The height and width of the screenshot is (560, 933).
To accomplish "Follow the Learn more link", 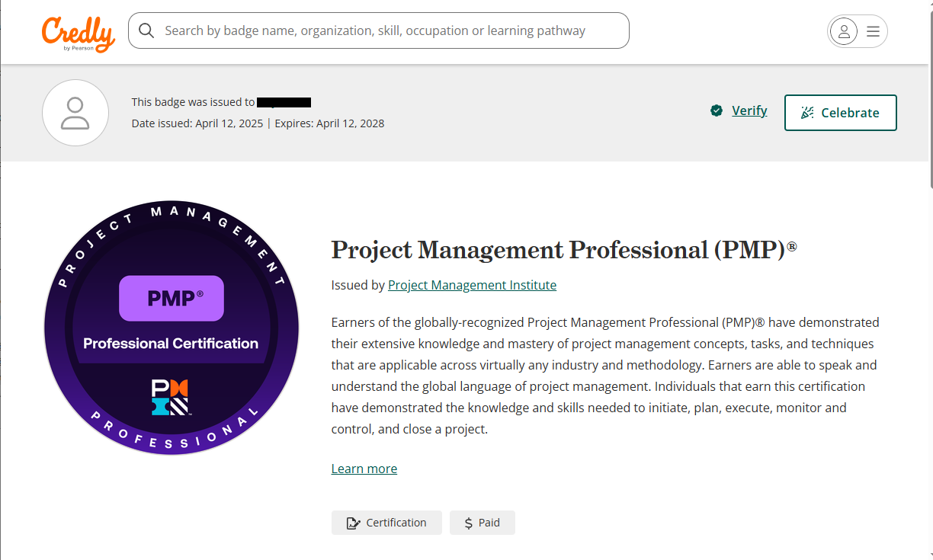I will point(364,469).
